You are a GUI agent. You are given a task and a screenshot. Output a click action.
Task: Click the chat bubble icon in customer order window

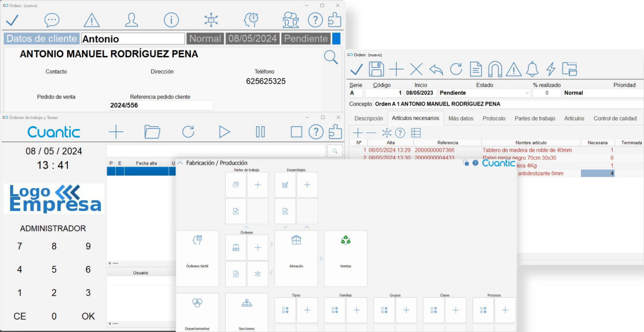point(52,20)
